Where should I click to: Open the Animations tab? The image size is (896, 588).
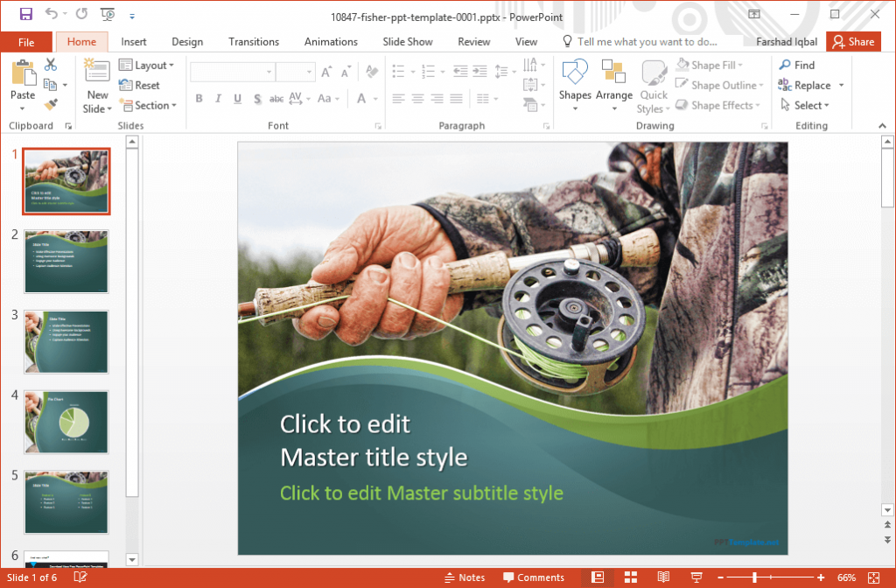[331, 41]
